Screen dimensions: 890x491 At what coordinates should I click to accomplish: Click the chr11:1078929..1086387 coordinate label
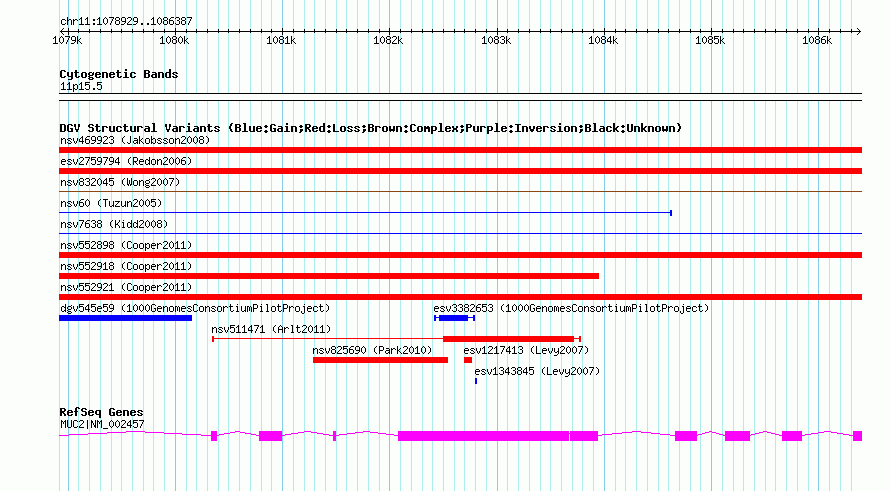pyautogui.click(x=126, y=21)
